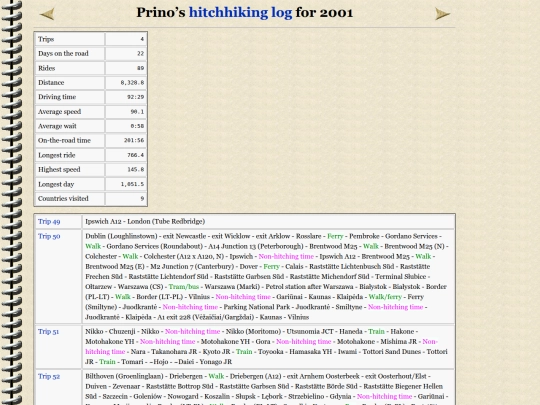Select the 'Longest day' label
The width and height of the screenshot is (540, 405).
tap(56, 184)
